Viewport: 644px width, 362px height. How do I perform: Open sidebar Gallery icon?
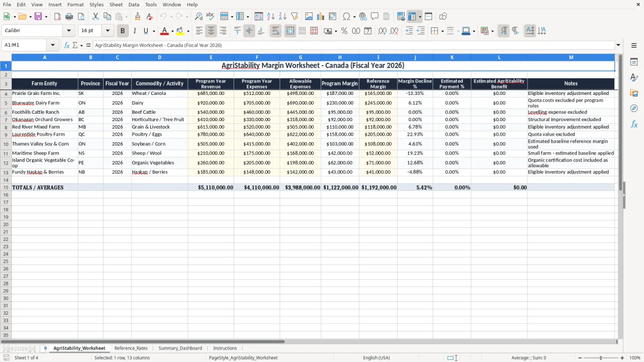634,93
